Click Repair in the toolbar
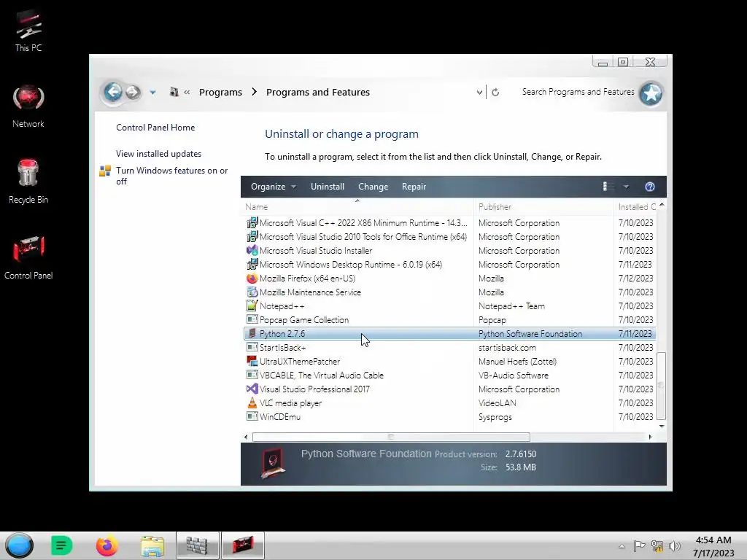747x560 pixels. [x=414, y=187]
